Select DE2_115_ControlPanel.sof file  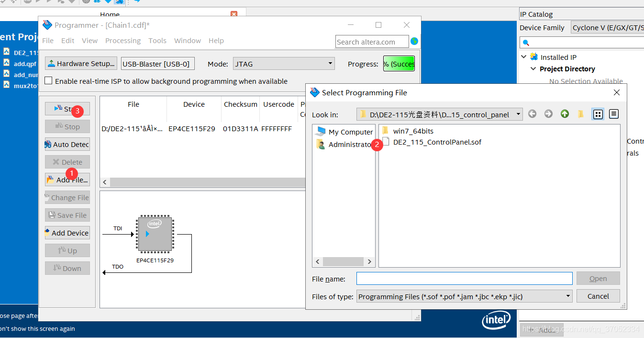point(432,142)
